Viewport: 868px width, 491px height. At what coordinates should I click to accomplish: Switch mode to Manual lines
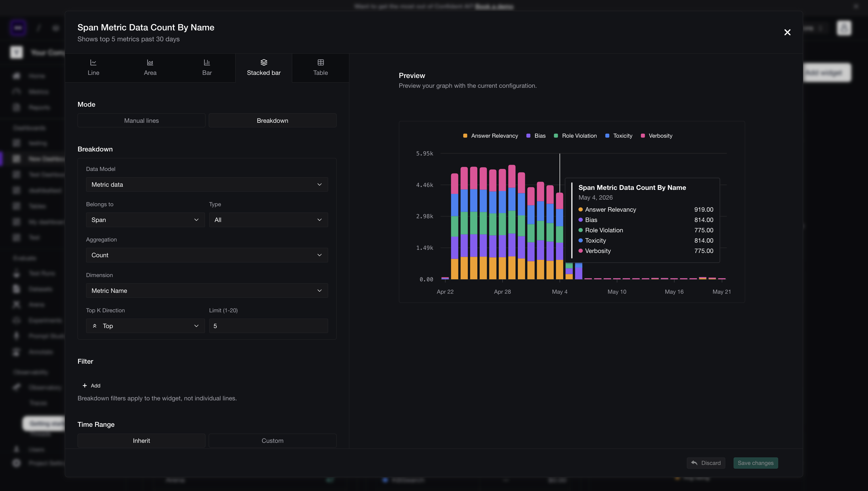(x=142, y=120)
